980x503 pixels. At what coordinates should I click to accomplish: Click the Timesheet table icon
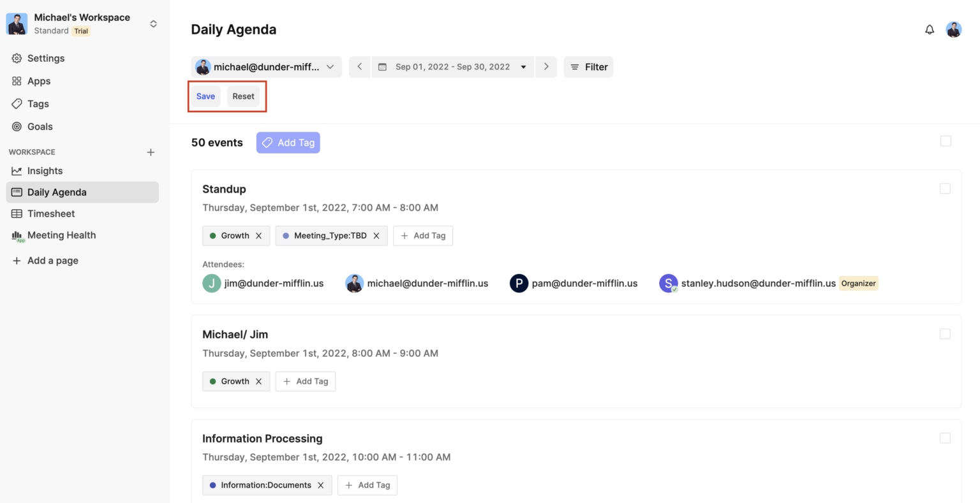coord(17,214)
